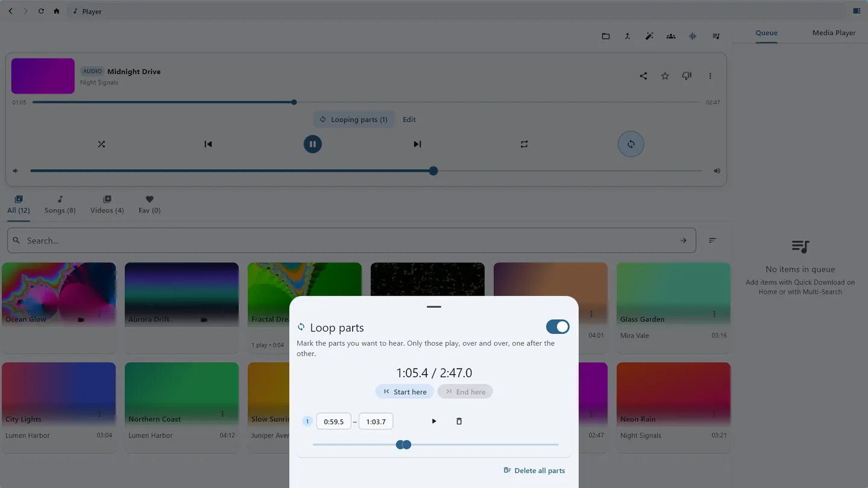Skip to the previous track

click(208, 144)
